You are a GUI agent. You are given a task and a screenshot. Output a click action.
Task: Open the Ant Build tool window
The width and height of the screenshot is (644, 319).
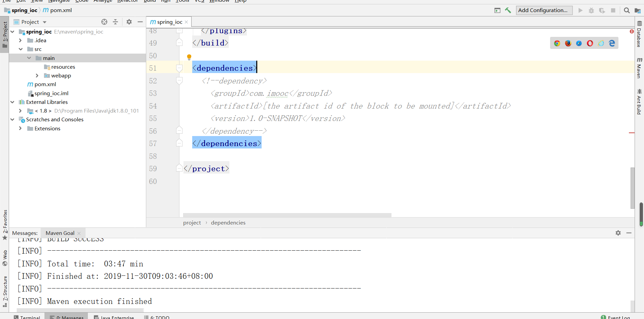click(639, 102)
